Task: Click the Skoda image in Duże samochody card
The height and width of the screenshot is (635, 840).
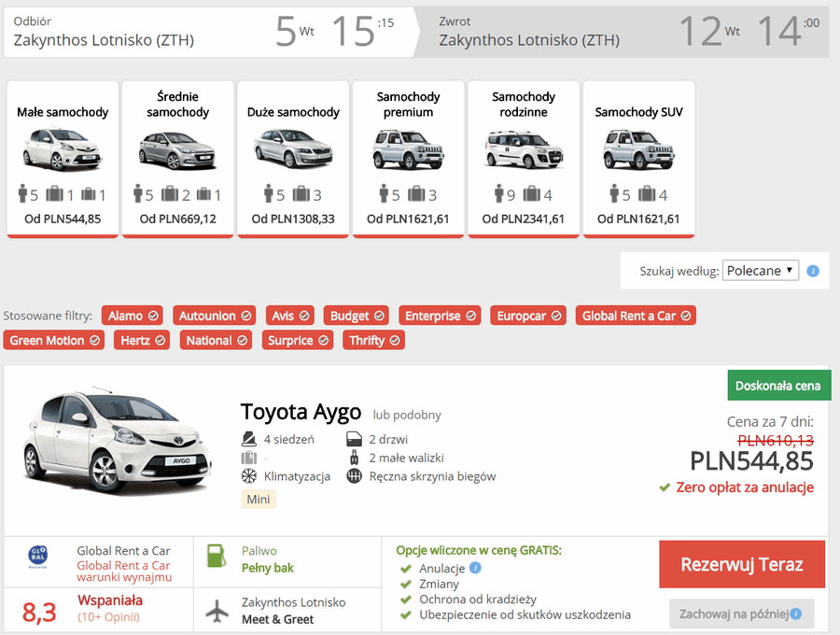Action: click(293, 148)
